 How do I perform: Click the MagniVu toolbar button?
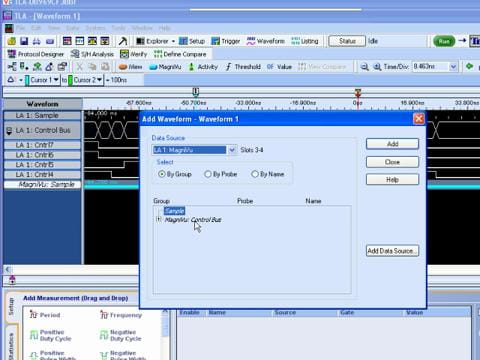tap(165, 67)
